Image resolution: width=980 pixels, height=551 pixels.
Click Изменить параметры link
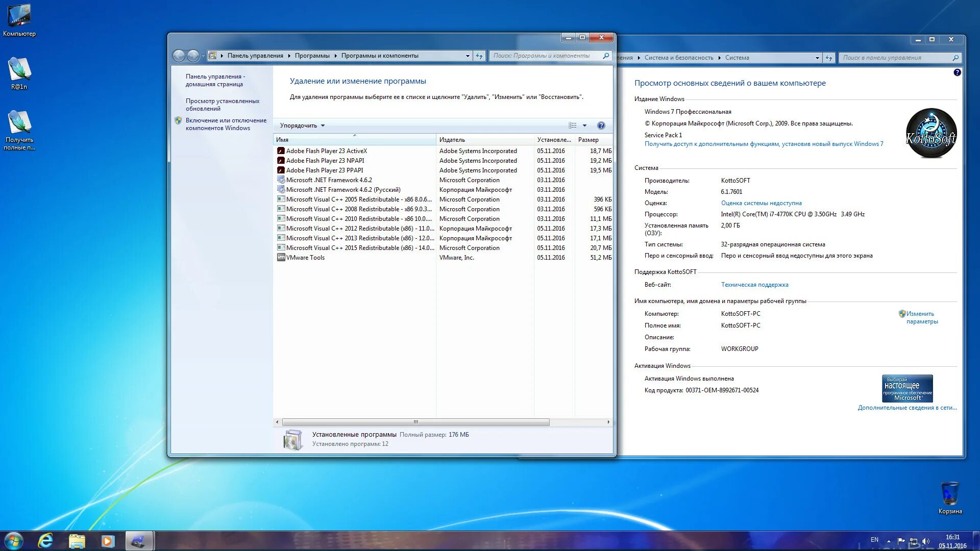click(x=922, y=317)
